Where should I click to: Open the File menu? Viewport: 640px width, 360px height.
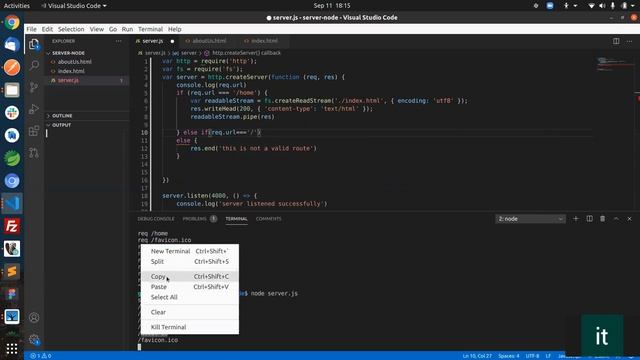point(31,29)
